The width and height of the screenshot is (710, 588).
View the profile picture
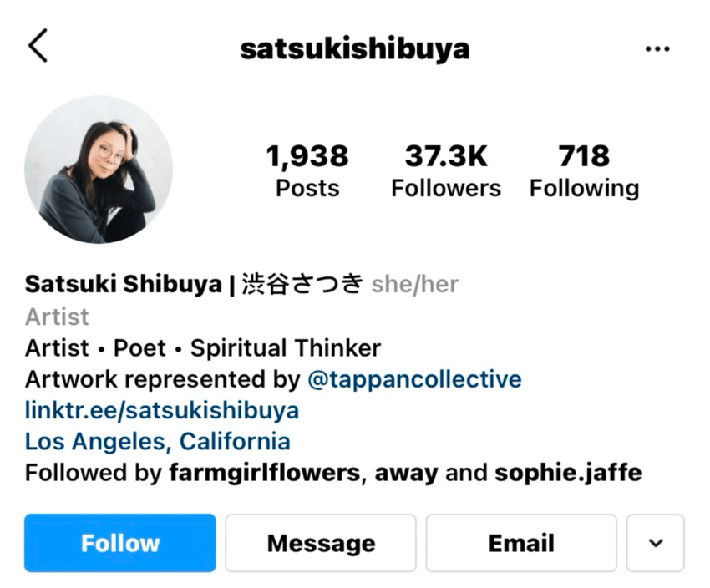coord(99,170)
